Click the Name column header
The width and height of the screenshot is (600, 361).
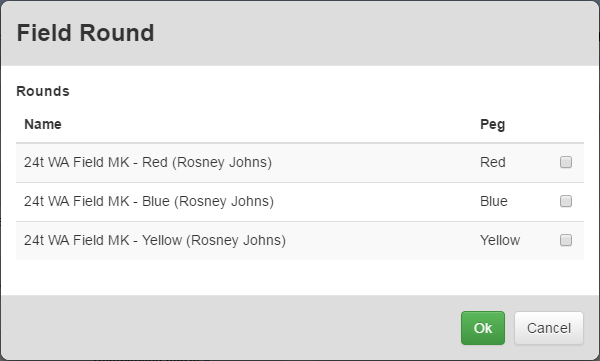pos(42,124)
